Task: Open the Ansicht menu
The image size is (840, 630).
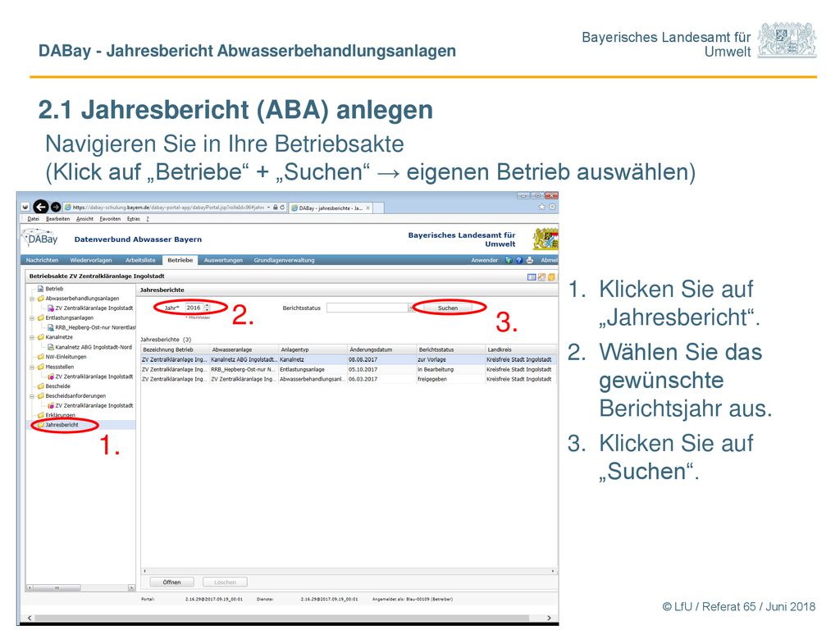Action: [x=84, y=219]
